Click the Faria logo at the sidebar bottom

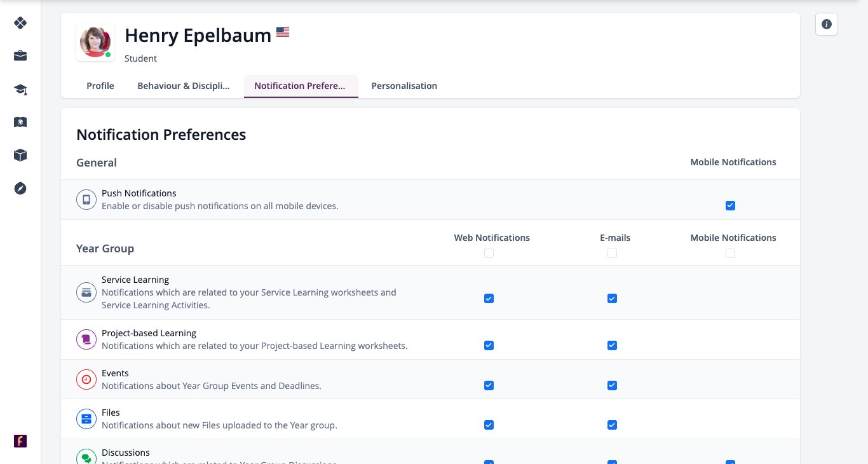coord(20,441)
